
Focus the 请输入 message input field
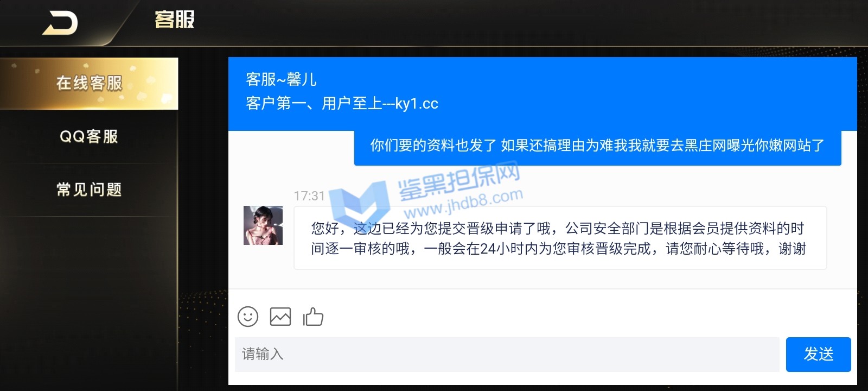pos(507,355)
